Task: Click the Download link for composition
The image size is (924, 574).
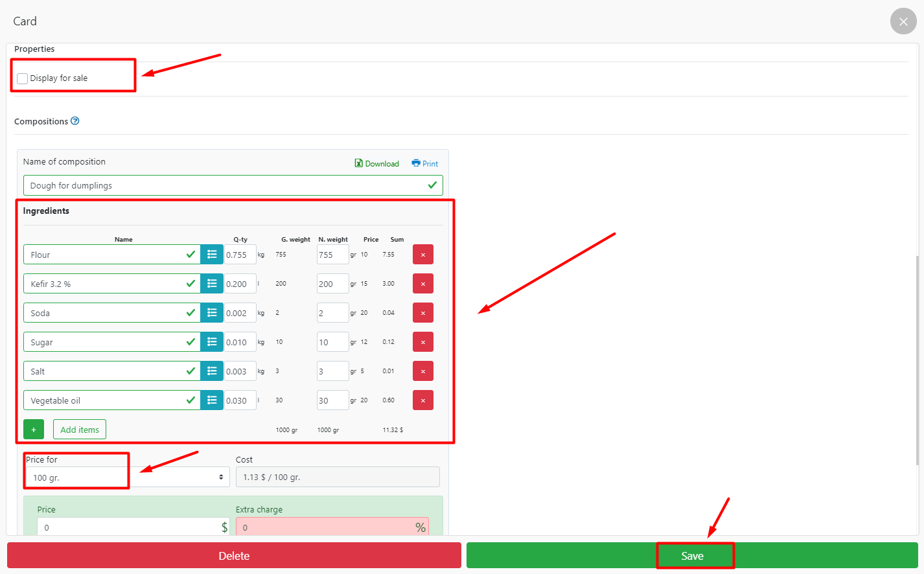Action: tap(377, 164)
